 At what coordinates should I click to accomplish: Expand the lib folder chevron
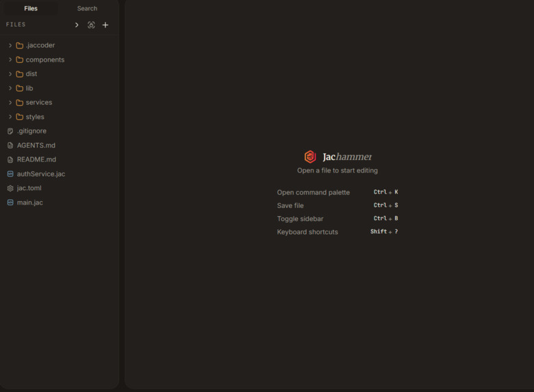10,88
